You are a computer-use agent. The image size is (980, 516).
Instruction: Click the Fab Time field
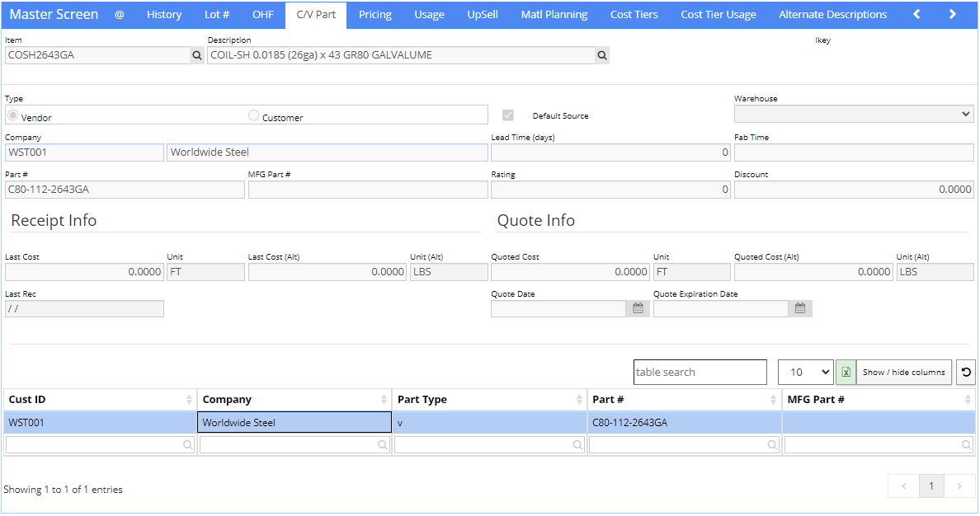[x=854, y=152]
